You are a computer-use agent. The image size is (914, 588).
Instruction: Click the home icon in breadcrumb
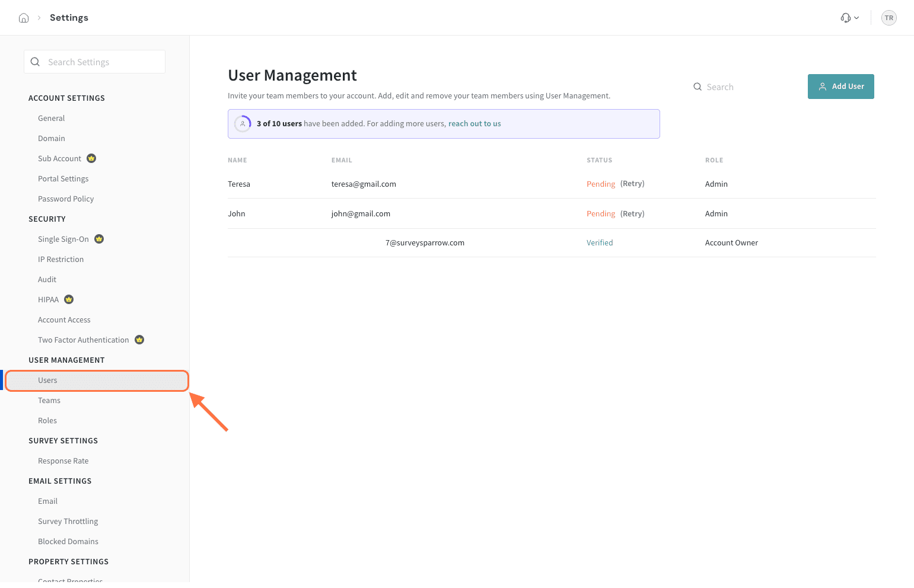pyautogui.click(x=24, y=18)
